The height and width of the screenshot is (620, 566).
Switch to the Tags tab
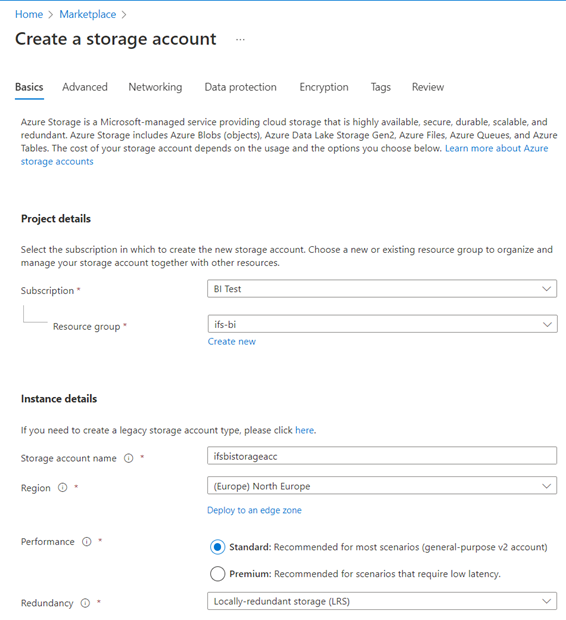point(380,87)
